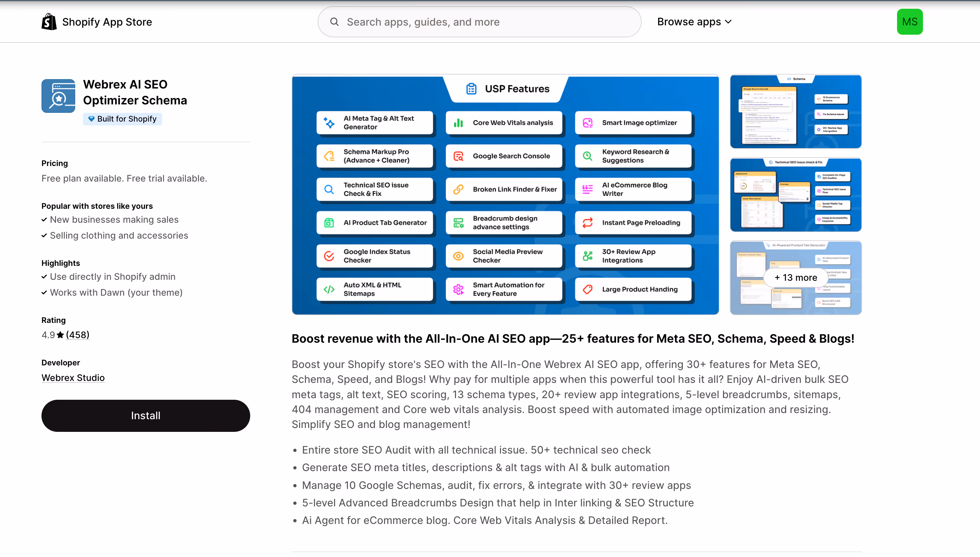The width and height of the screenshot is (980, 557).
Task: Click 'Use directly in Shopify admin' highlight
Action: 113,277
